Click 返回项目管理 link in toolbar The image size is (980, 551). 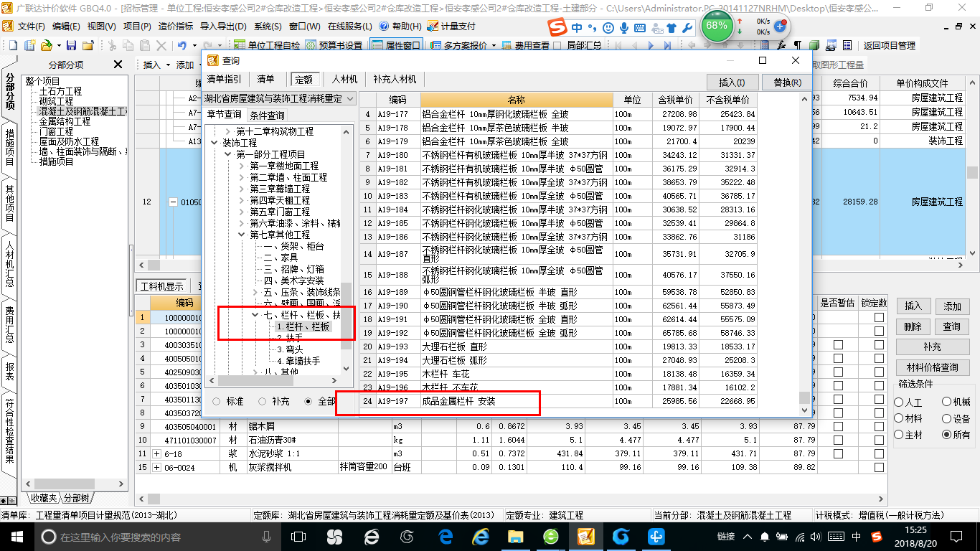tap(889, 45)
